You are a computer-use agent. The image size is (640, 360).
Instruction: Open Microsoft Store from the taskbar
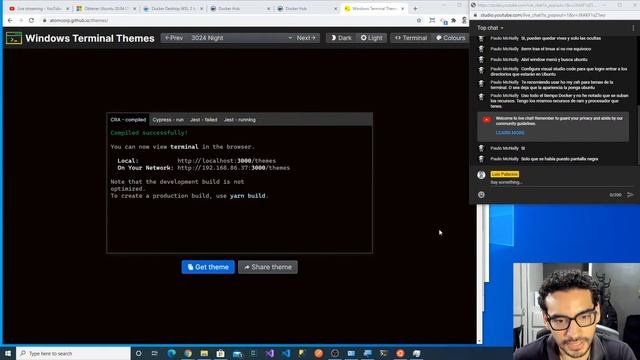pos(220,353)
